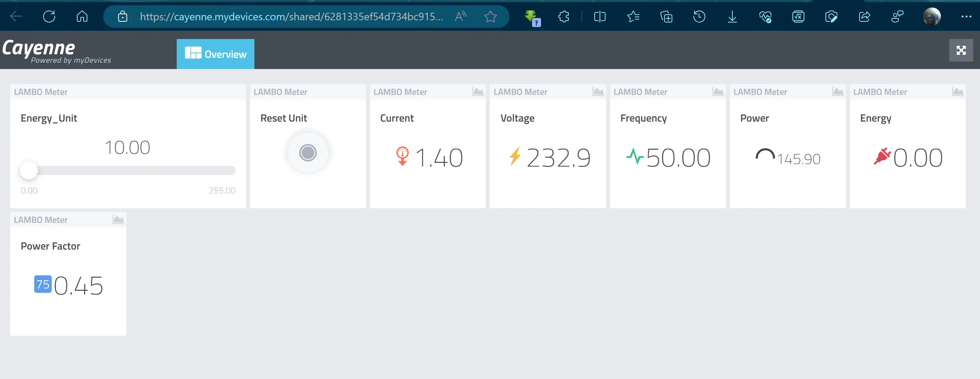Reload the page with refresh icon

[49, 17]
